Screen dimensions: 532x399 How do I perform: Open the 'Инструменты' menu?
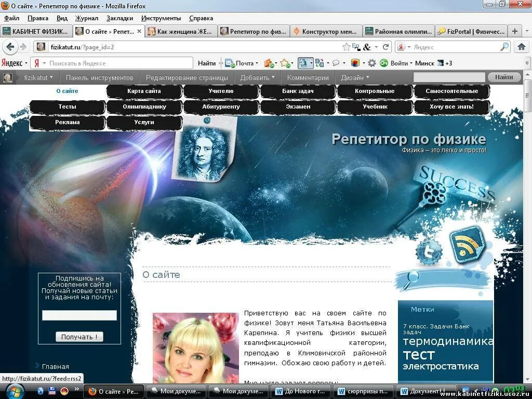(x=161, y=18)
